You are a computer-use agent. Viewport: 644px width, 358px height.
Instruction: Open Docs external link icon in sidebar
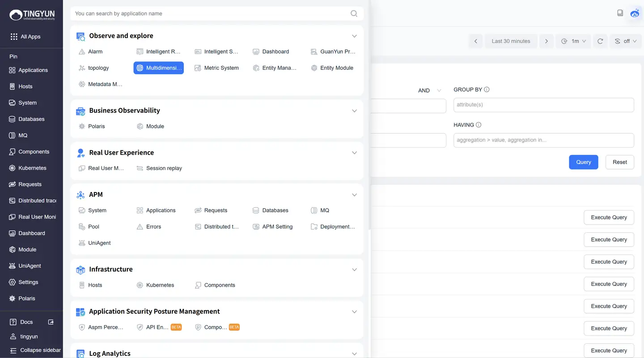[51, 322]
